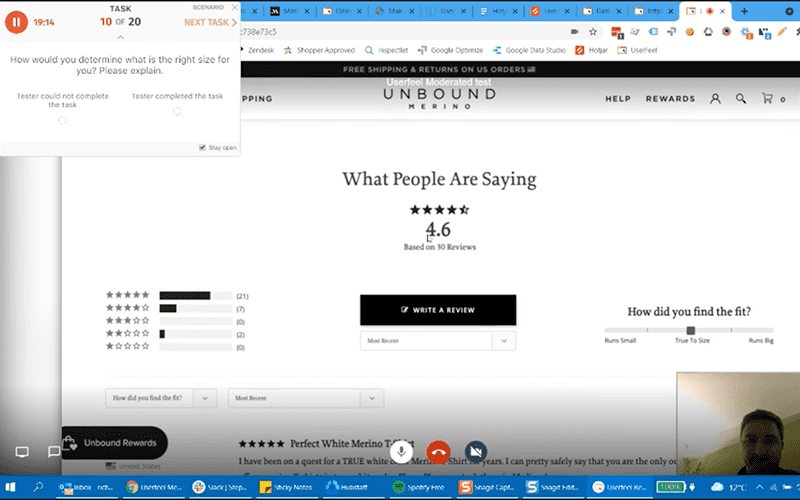Screen dimensions: 800x500
Task: Open the Inspectlet bookmark
Action: tap(387, 50)
